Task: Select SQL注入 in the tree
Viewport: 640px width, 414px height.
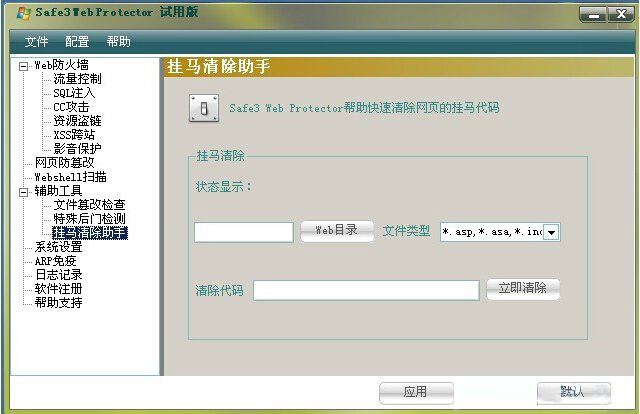Action: pyautogui.click(x=74, y=93)
